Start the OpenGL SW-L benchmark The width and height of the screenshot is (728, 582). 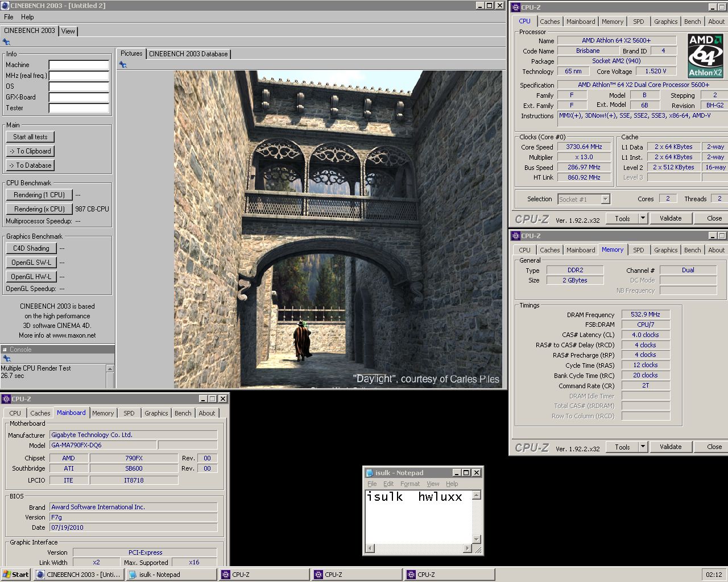[31, 263]
